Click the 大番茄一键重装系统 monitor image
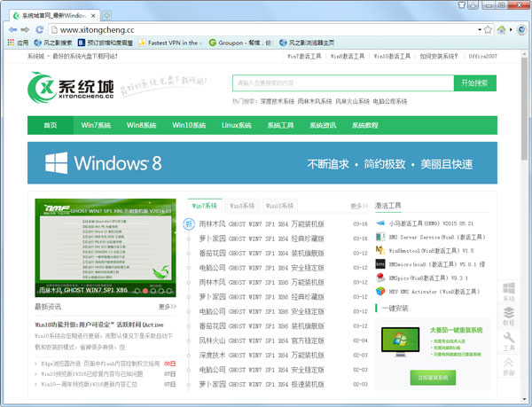The width and height of the screenshot is (532, 407). click(x=401, y=341)
